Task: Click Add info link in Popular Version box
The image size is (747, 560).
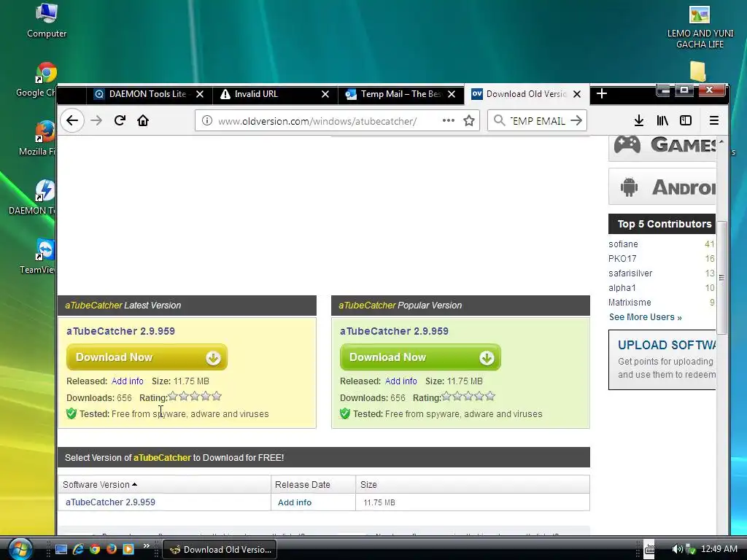Action: (x=400, y=381)
